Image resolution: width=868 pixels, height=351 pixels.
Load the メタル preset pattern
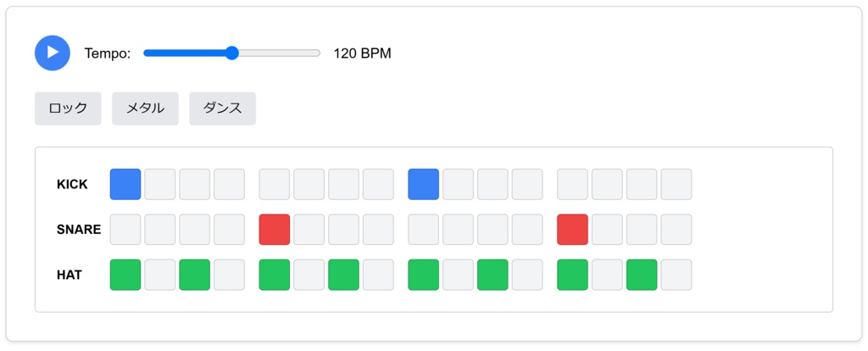click(145, 109)
